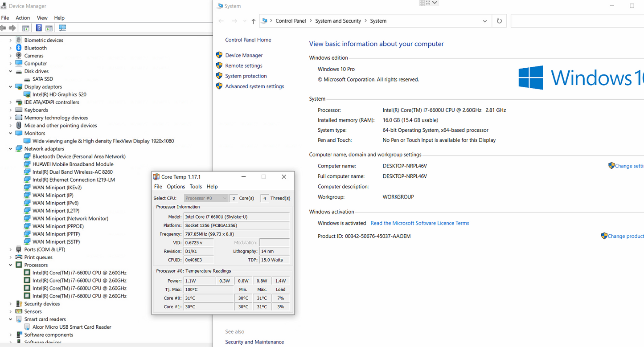This screenshot has width=644, height=347.
Task: Expand the Bluetooth node in the tree
Action: [11, 48]
